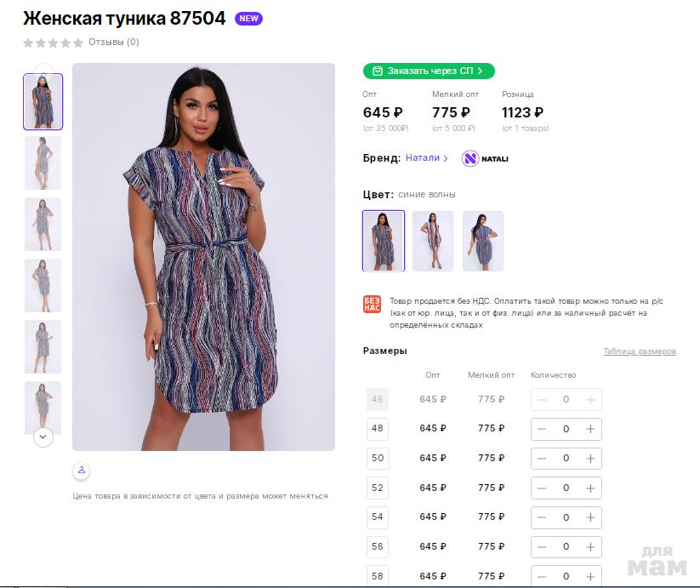700x588 pixels.
Task: Click the size 50 quantity field
Action: point(566,458)
